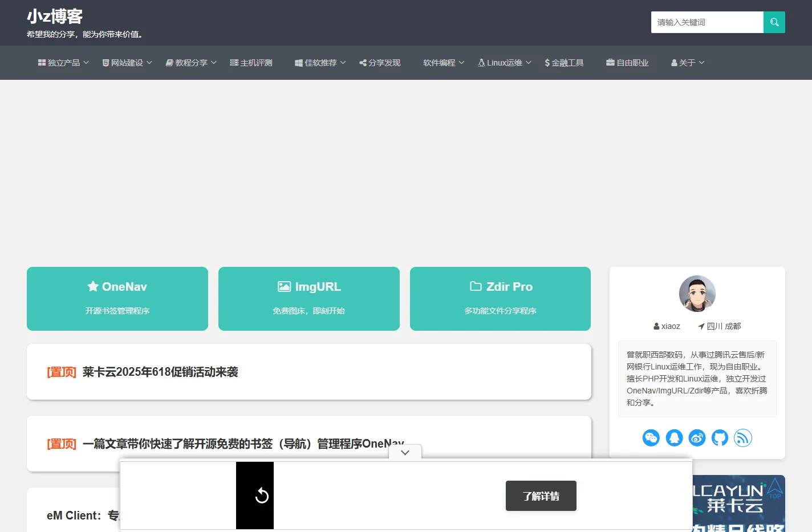Open the OneNav product card
The height and width of the screenshot is (532, 812).
[x=117, y=299]
